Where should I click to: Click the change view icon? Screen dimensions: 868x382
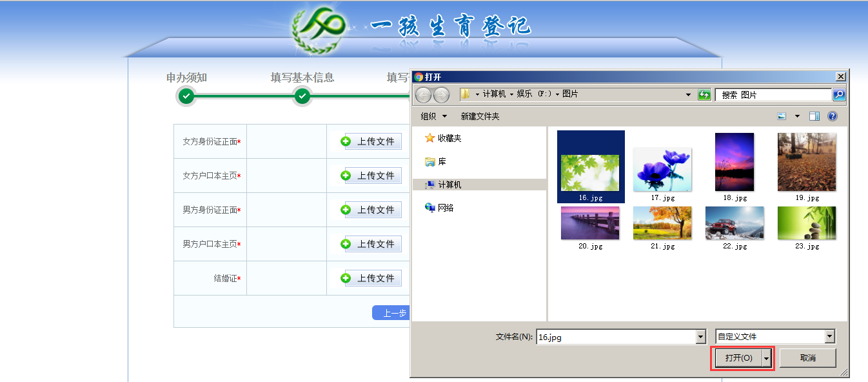782,116
